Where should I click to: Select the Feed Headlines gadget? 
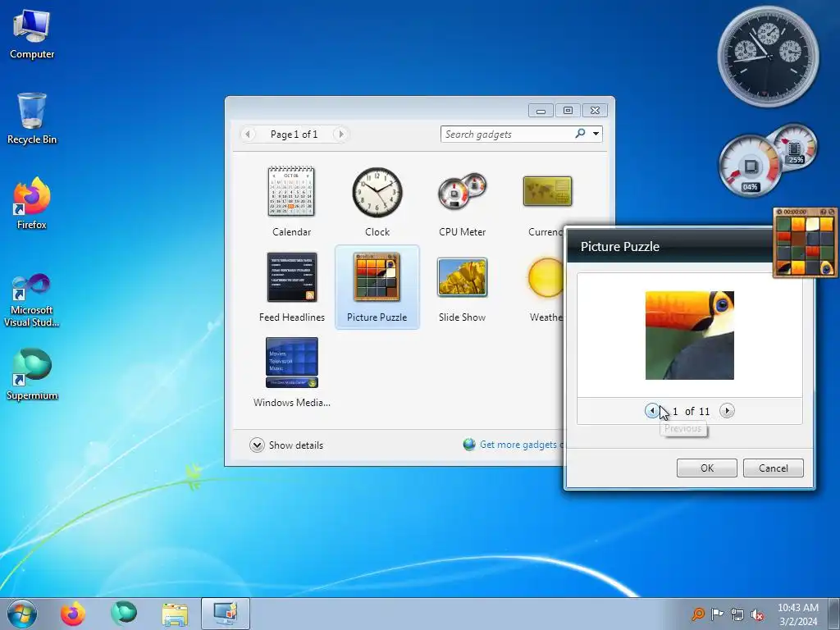tap(291, 286)
